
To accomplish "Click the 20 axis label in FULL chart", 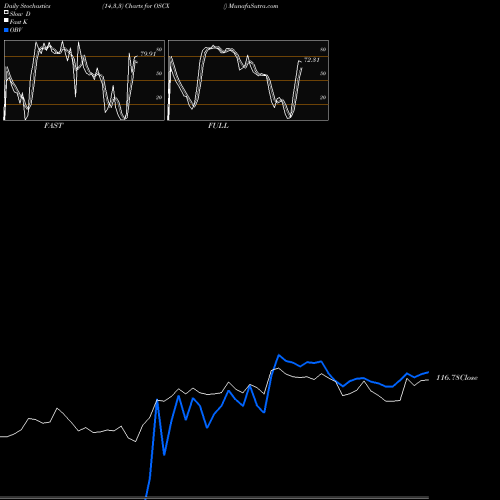I will click(323, 97).
